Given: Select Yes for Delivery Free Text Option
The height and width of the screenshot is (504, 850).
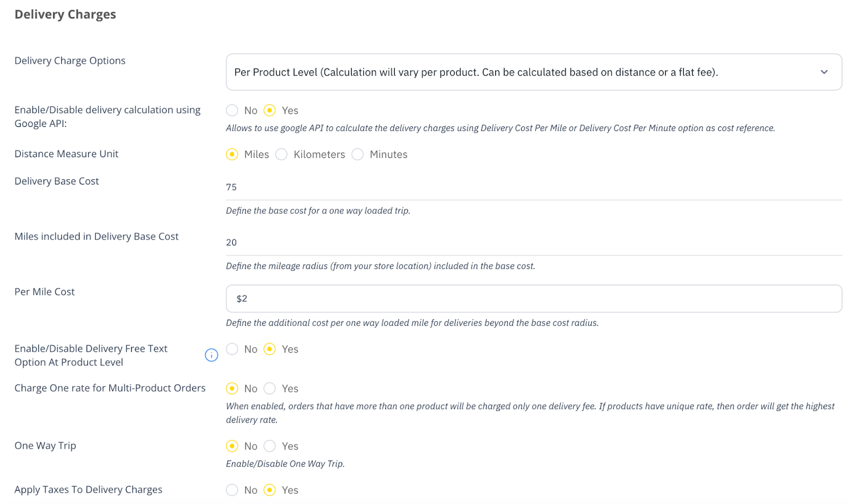Looking at the screenshot, I should 270,349.
